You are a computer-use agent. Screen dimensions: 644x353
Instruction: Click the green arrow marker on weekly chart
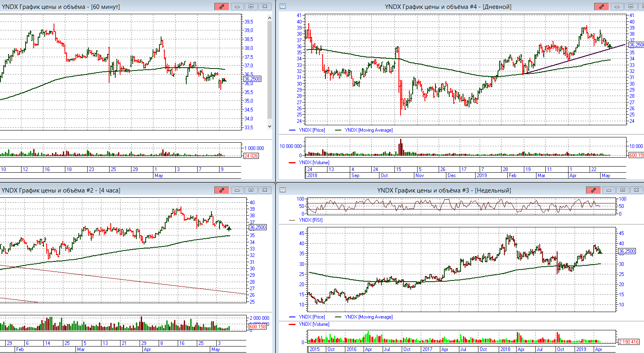click(600, 252)
